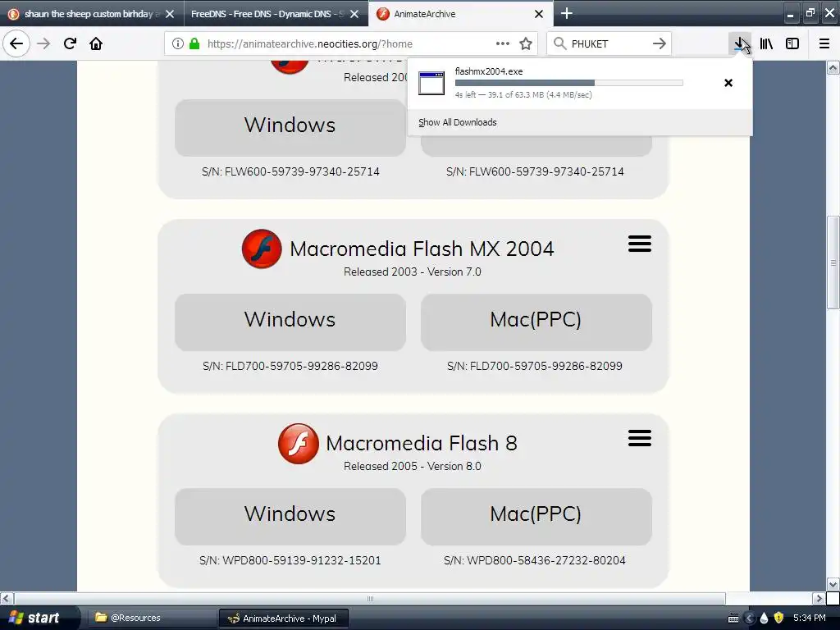Screen dimensions: 840x630
Task: Click the Macromedia Flash MX 2004 heading
Action: coord(422,249)
